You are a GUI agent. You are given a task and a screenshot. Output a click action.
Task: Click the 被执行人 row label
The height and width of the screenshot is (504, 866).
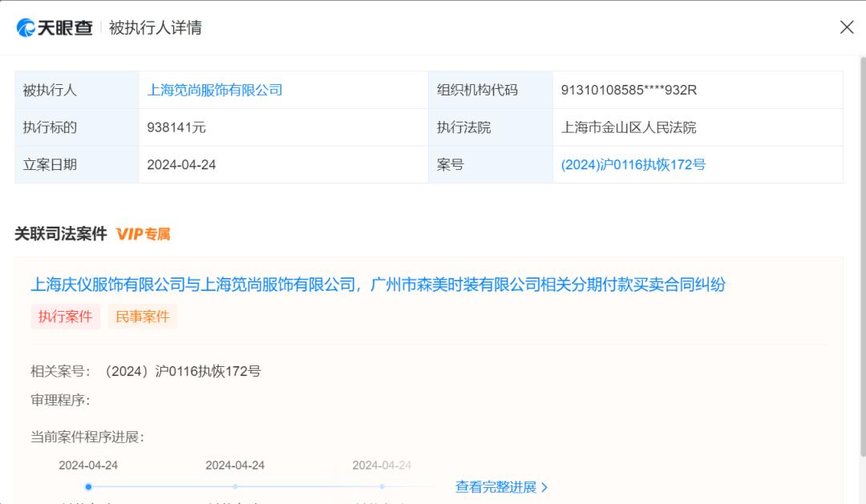coord(50,90)
